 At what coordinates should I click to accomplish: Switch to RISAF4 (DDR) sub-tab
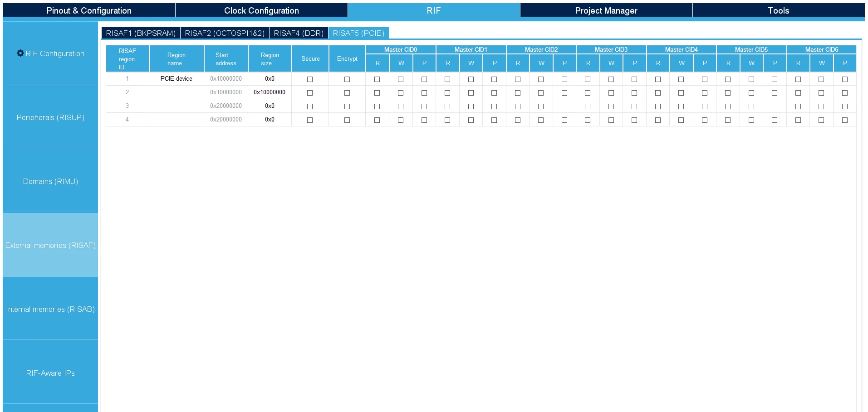[299, 33]
